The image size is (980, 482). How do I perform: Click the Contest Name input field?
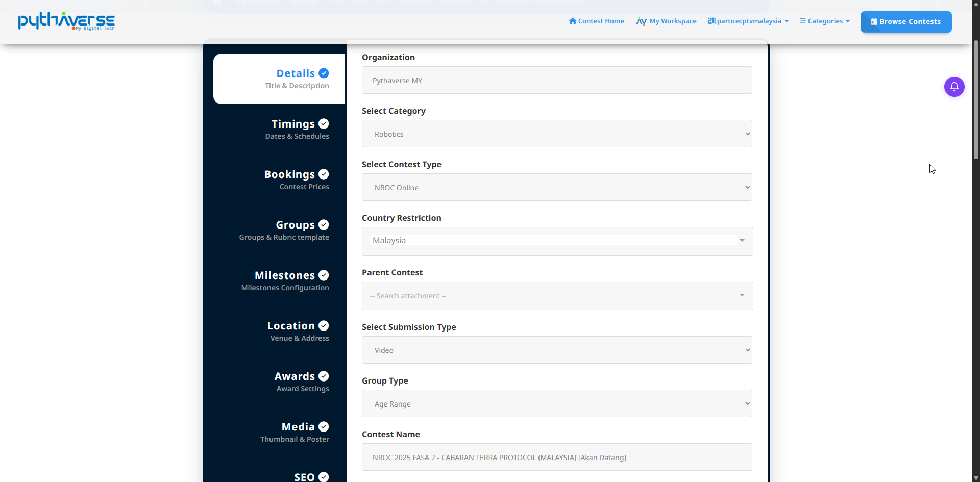[557, 457]
